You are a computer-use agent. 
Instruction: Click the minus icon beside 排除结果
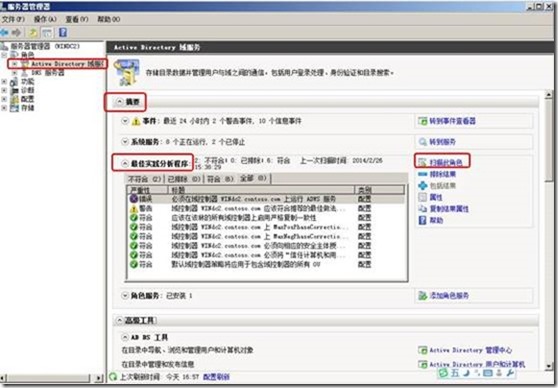(x=422, y=174)
